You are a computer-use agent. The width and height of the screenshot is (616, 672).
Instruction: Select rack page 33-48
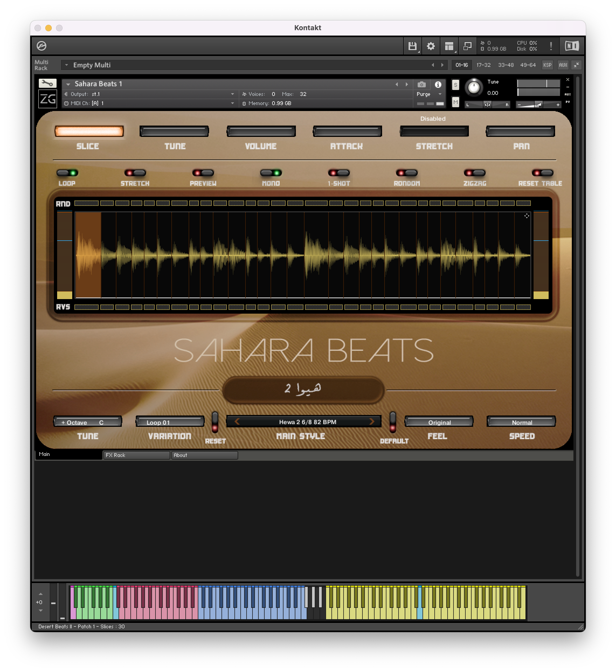click(x=506, y=65)
